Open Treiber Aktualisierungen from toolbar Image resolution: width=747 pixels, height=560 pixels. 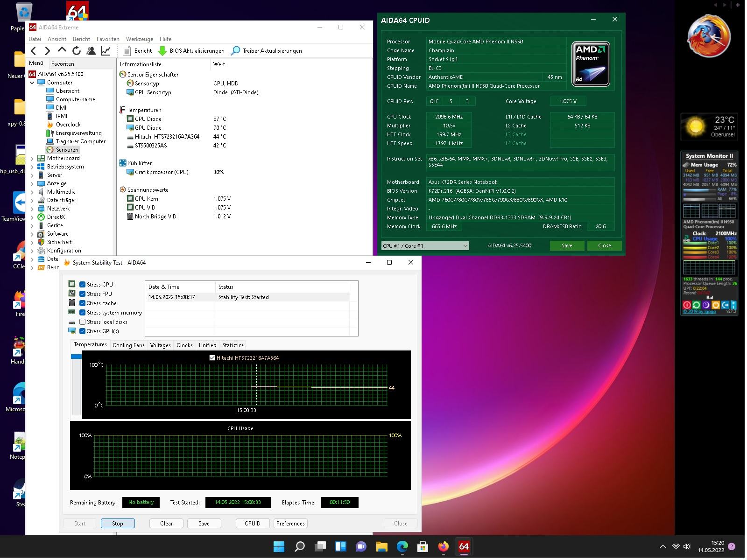[267, 51]
